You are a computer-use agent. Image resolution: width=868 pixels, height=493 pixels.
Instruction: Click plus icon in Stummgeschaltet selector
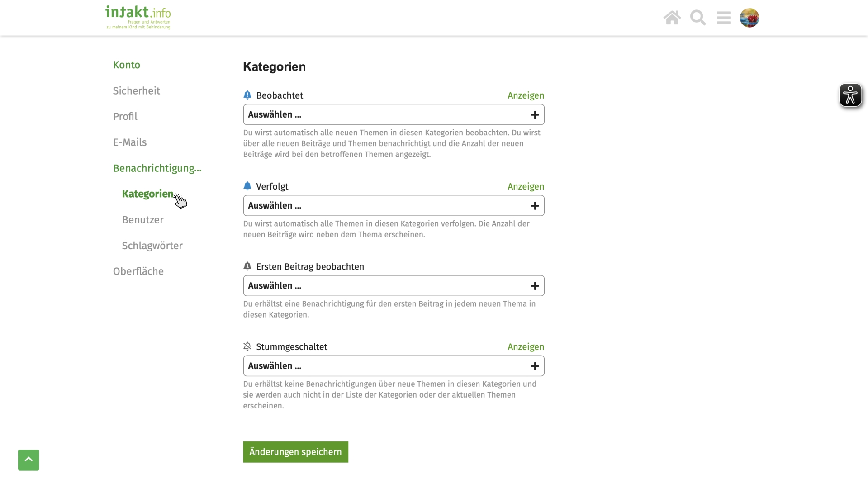(x=535, y=366)
